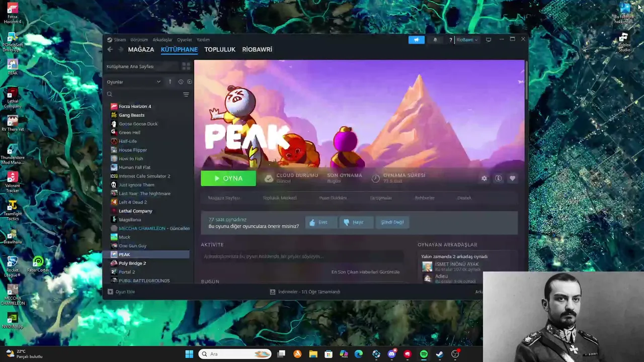Open PEAK game info icon
Screen dimensions: 644x362
point(498,178)
